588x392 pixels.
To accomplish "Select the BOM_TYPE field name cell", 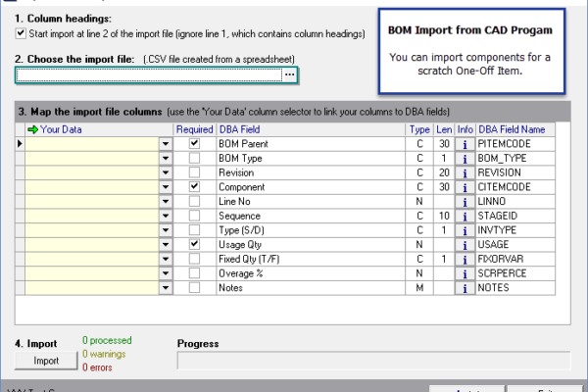I will (x=515, y=159).
